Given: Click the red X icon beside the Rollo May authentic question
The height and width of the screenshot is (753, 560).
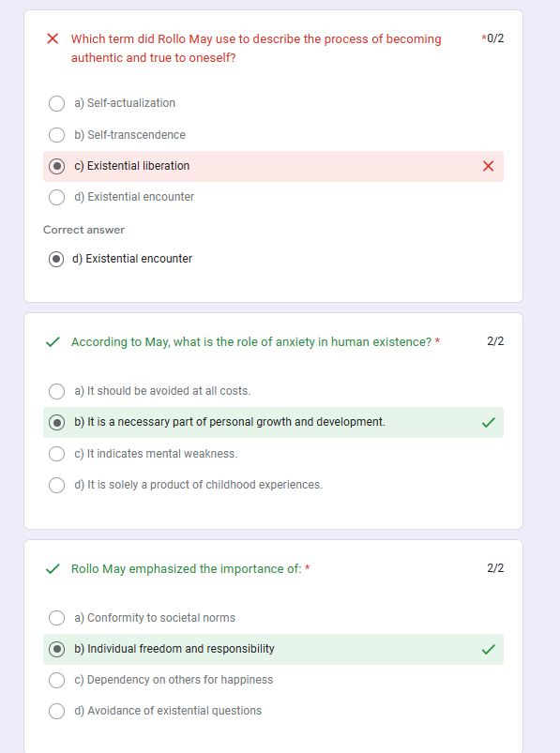Looking at the screenshot, I should coord(53,38).
